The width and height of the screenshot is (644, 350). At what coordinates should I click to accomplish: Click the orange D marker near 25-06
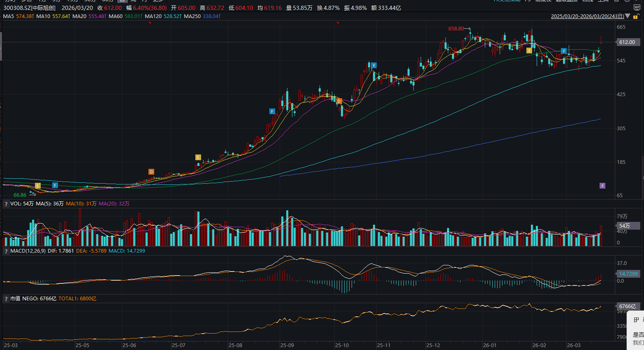[151, 172]
